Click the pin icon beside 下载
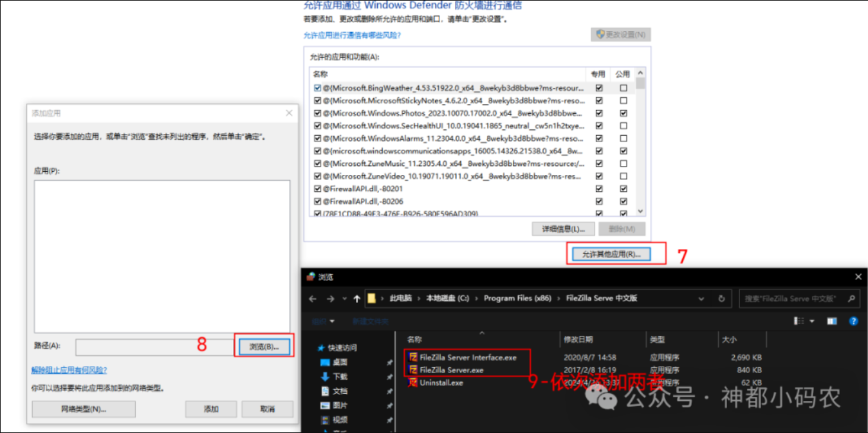Viewport: 868px width, 433px height. tap(389, 376)
